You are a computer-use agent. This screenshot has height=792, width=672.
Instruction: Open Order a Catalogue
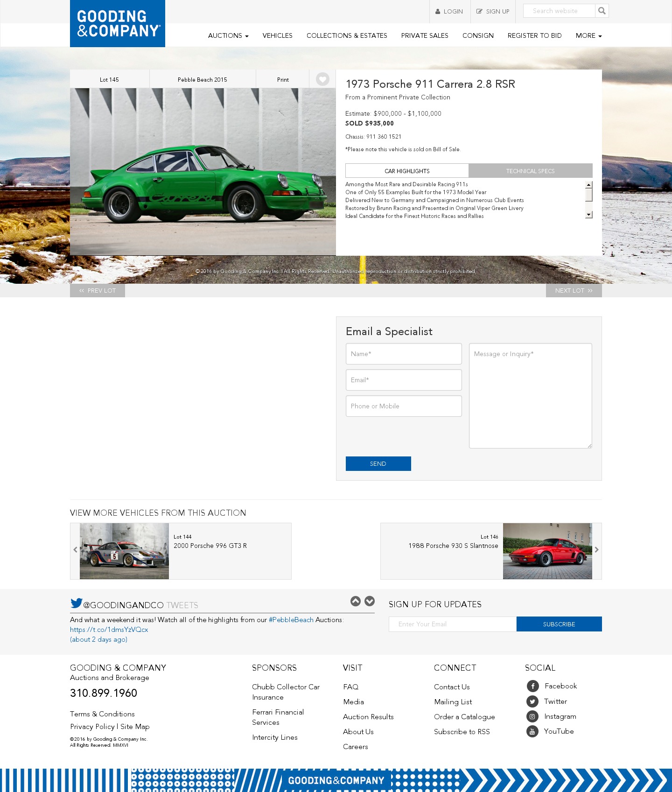[x=465, y=717]
